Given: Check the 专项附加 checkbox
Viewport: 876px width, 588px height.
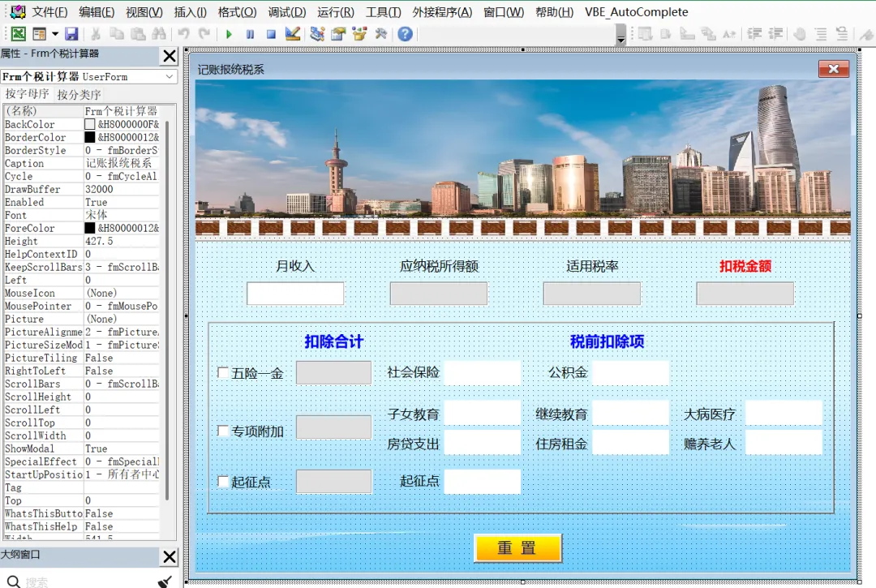Looking at the screenshot, I should tap(223, 431).
